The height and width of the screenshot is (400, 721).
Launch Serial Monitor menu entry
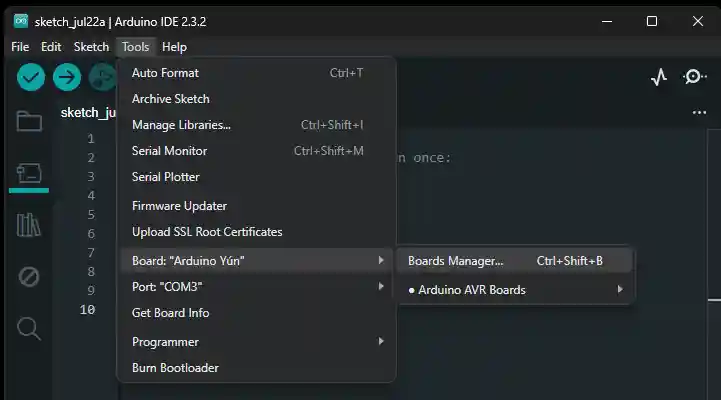[256, 151]
